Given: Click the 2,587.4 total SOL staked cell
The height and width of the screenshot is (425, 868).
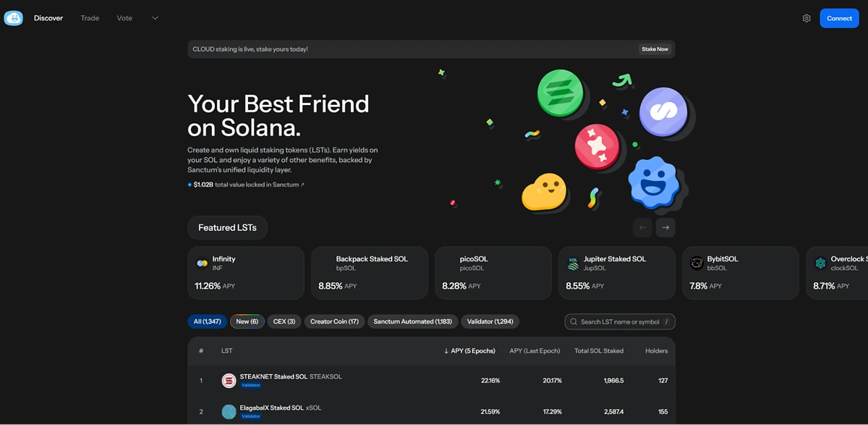Looking at the screenshot, I should [x=613, y=412].
